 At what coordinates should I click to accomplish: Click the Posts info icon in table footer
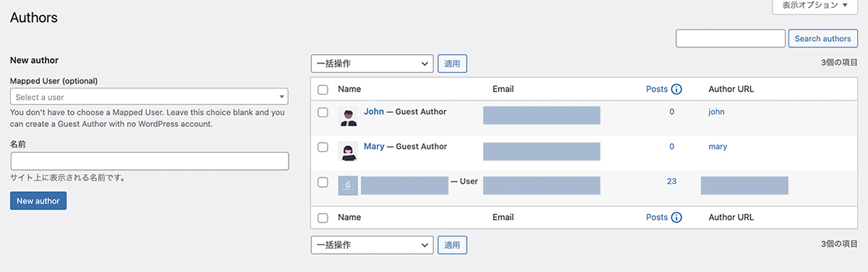pyautogui.click(x=677, y=218)
